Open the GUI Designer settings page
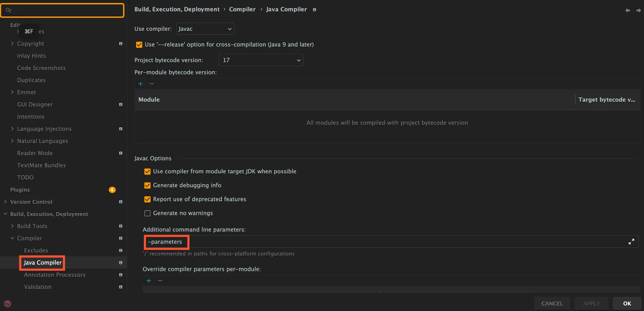Viewport: 644px width, 311px height. pos(35,104)
